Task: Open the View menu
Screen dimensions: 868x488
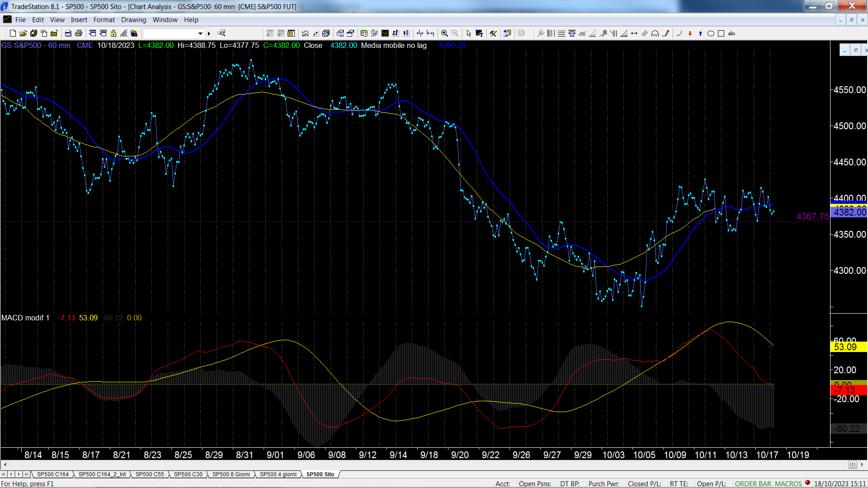Action: click(57, 20)
